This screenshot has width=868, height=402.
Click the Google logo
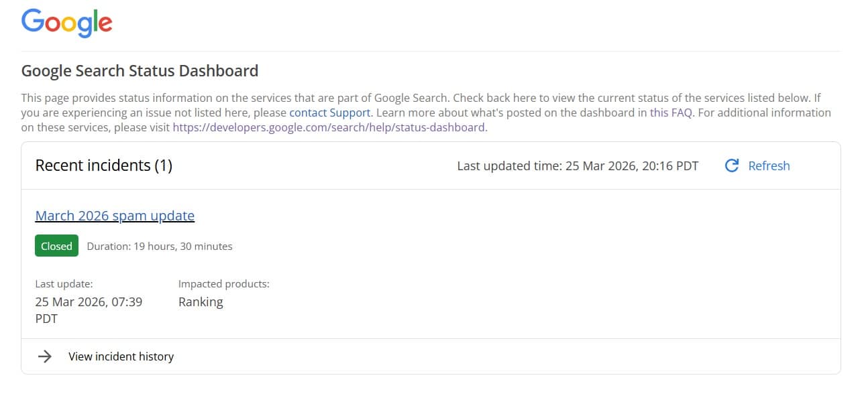[66, 23]
